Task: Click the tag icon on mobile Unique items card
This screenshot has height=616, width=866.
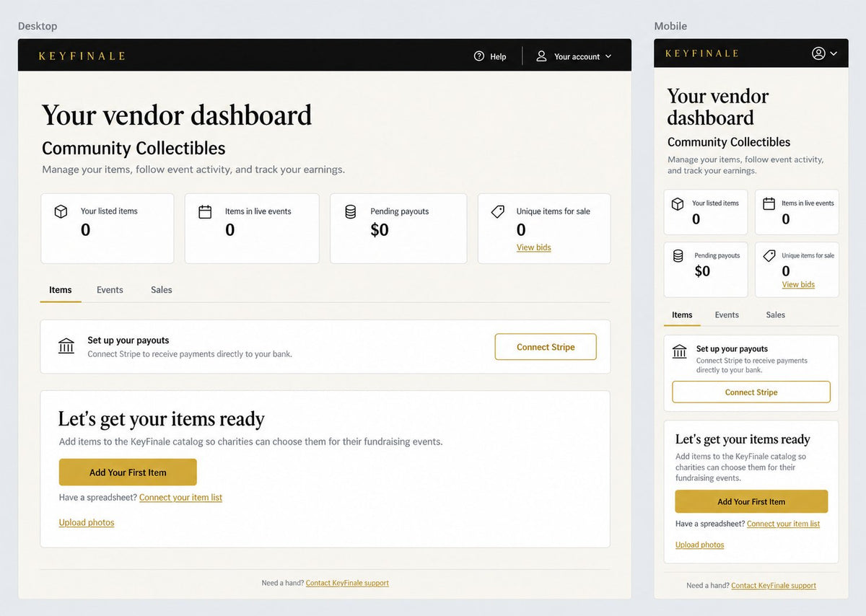Action: (x=769, y=255)
